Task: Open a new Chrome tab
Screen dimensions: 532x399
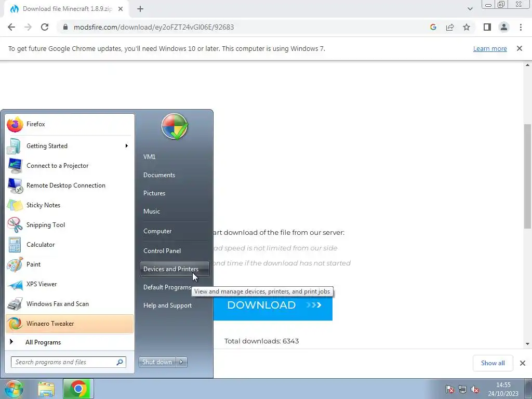Action: pyautogui.click(x=140, y=9)
